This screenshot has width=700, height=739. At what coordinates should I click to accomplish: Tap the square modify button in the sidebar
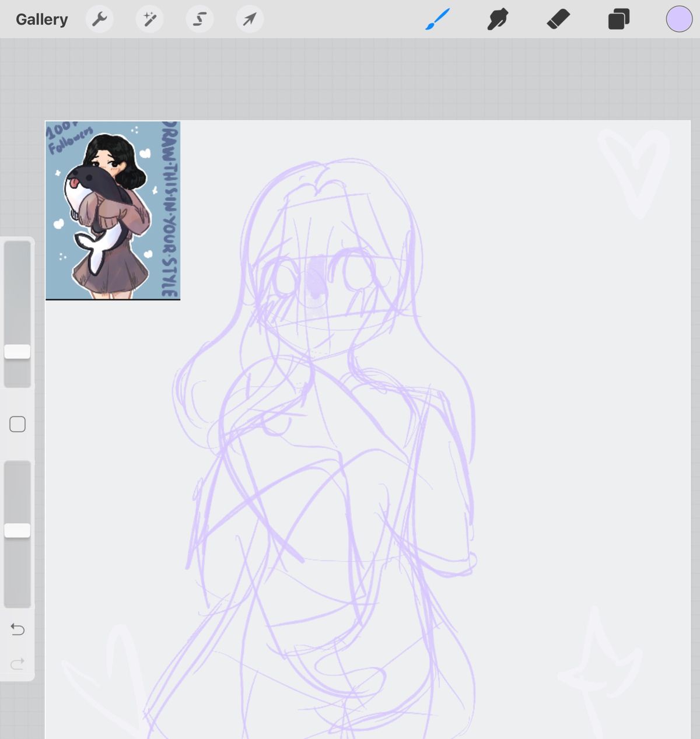coord(17,424)
